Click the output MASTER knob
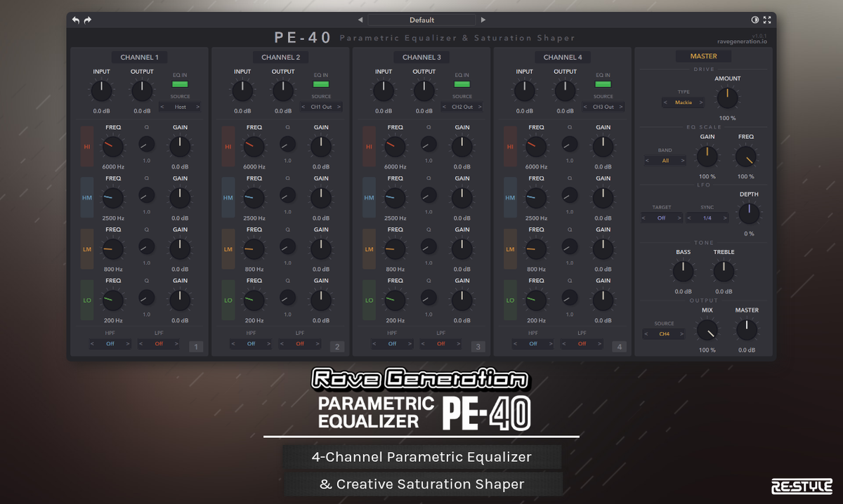The height and width of the screenshot is (504, 843). [x=747, y=329]
